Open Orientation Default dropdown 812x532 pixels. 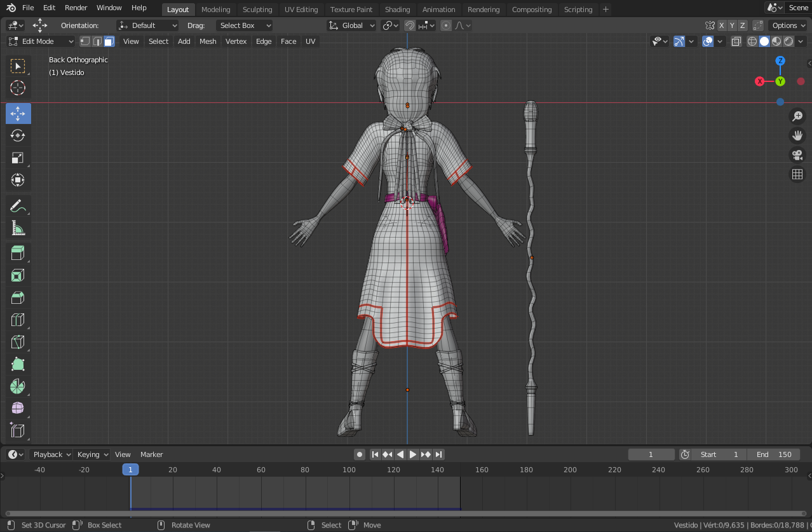[x=147, y=25]
